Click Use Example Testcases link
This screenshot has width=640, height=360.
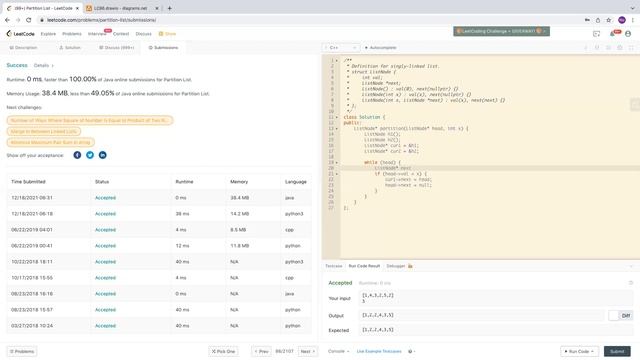point(379,351)
